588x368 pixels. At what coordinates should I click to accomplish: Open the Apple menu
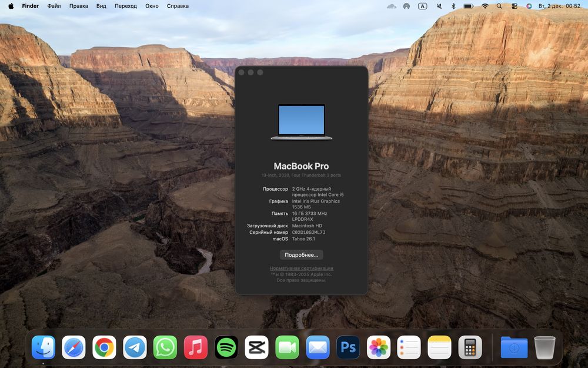[11, 6]
